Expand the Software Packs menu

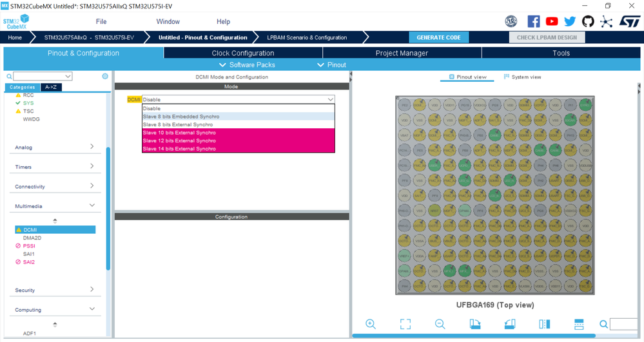pyautogui.click(x=247, y=65)
